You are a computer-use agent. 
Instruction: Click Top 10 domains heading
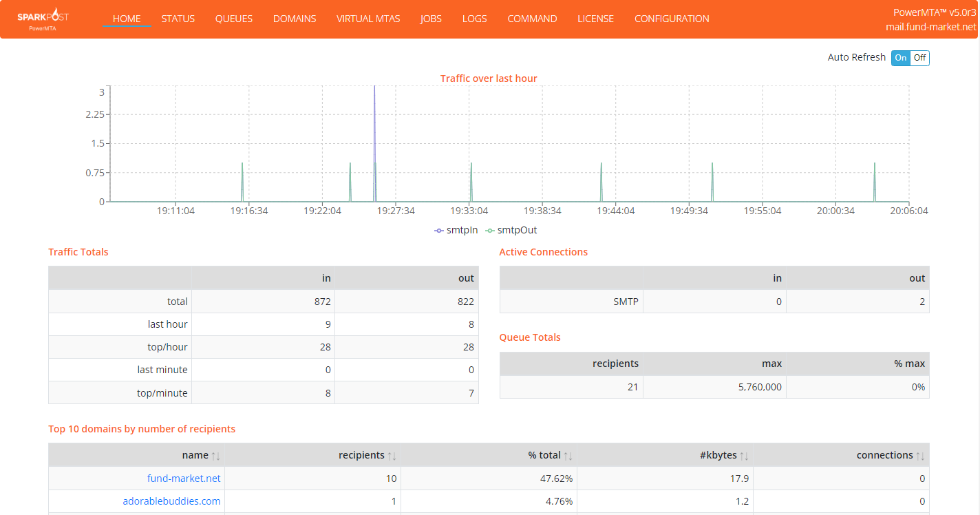pos(142,429)
